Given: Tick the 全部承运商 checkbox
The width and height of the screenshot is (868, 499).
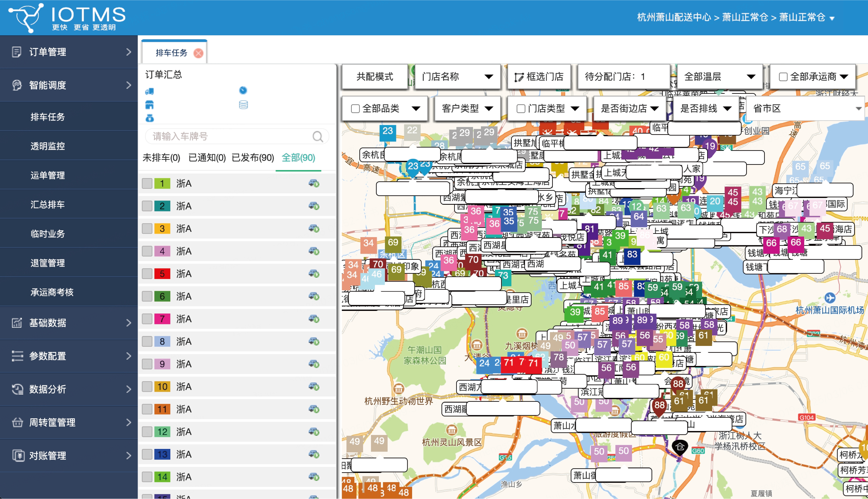Looking at the screenshot, I should click(x=783, y=77).
